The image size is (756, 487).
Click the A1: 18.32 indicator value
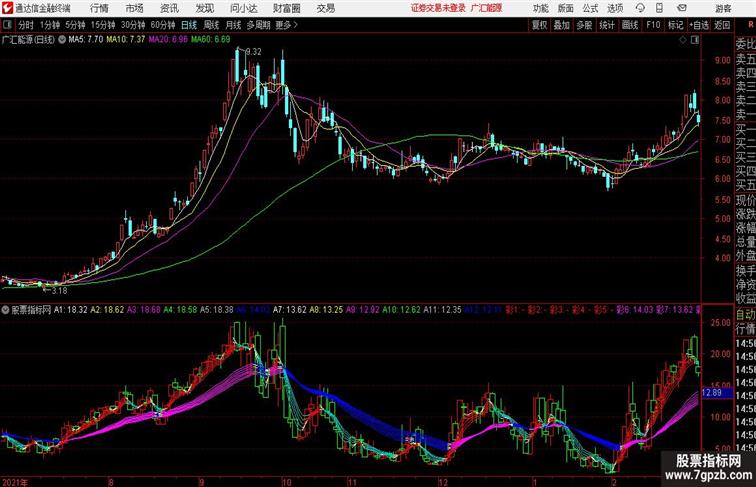[70, 310]
